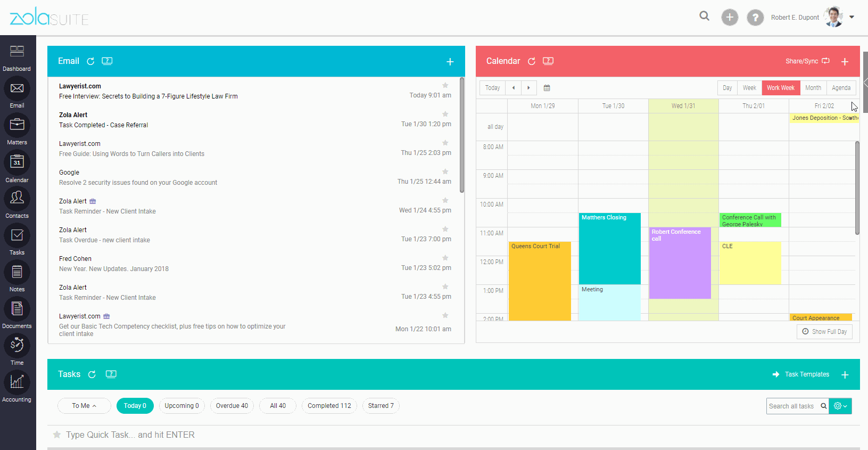Viewport: 868px width, 450px height.
Task: Star the Fred Cohen email
Action: pos(445,258)
